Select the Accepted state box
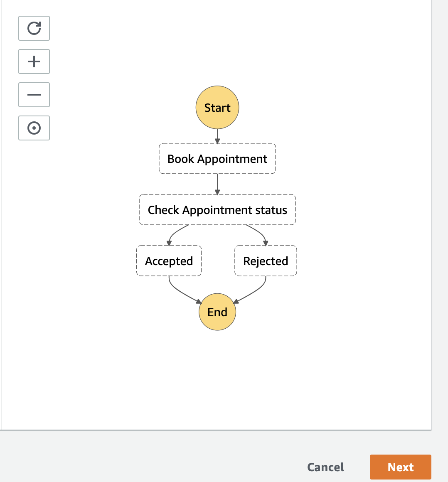 [x=169, y=261]
